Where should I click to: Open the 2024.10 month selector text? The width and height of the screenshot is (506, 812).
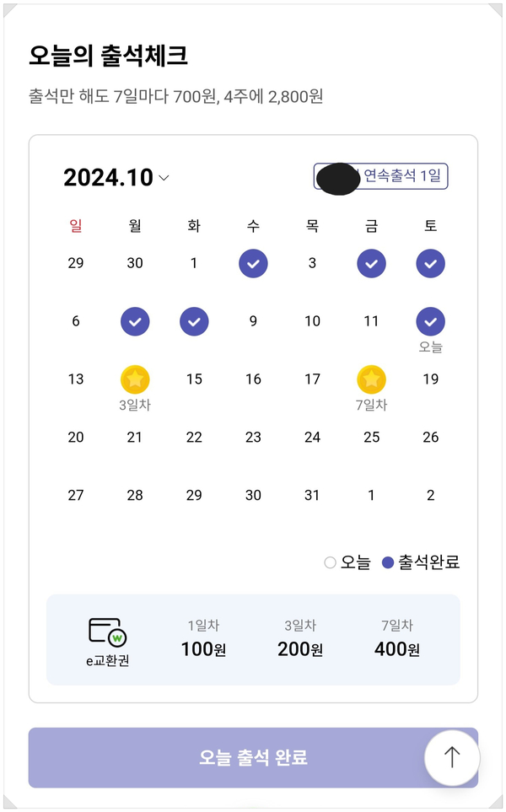108,178
